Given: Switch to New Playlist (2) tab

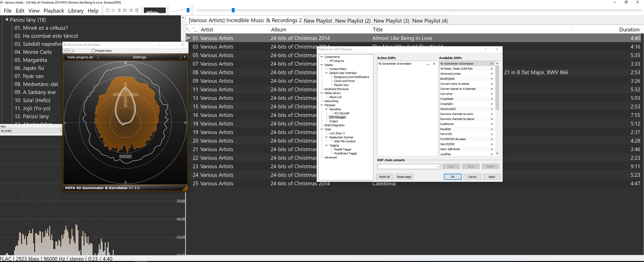Looking at the screenshot, I should (x=353, y=21).
